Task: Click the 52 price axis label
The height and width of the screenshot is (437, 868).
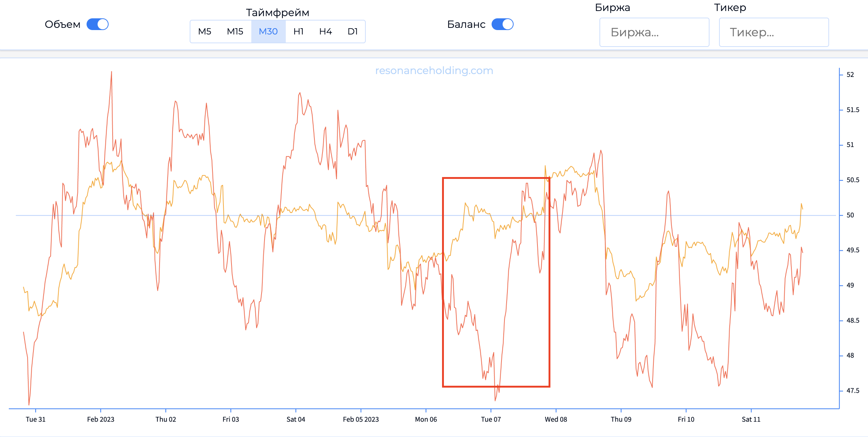Action: point(850,75)
